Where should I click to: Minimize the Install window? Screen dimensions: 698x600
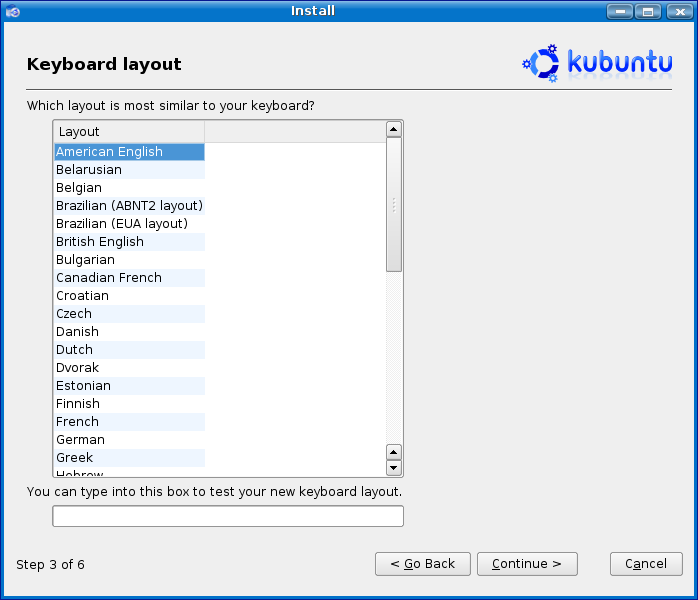pos(620,11)
